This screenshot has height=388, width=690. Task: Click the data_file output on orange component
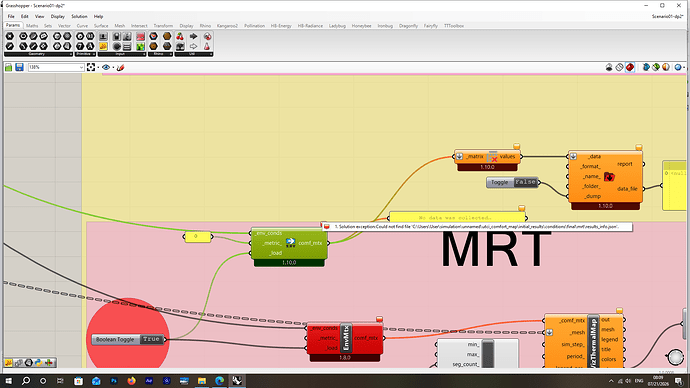pos(627,189)
